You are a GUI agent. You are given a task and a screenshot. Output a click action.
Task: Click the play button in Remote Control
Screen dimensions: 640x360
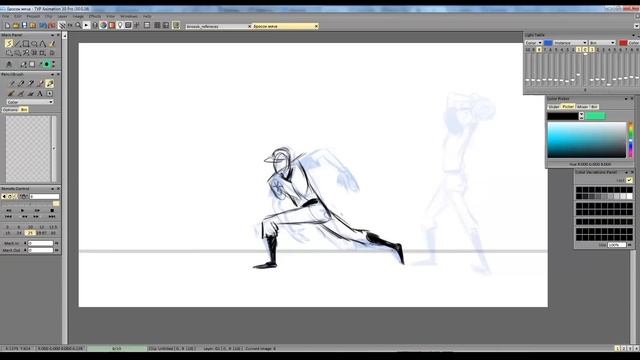[22, 211]
